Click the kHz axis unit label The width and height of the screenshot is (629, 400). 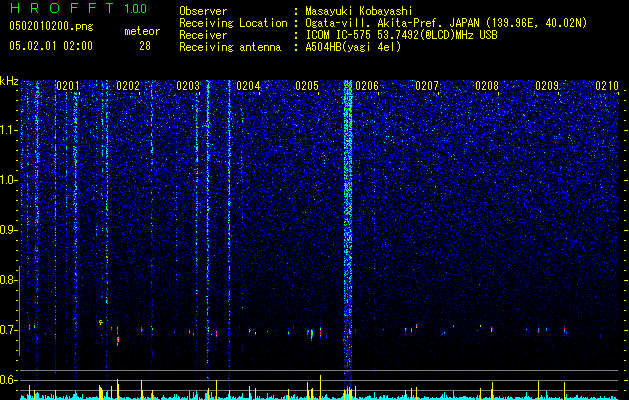(x=9, y=81)
